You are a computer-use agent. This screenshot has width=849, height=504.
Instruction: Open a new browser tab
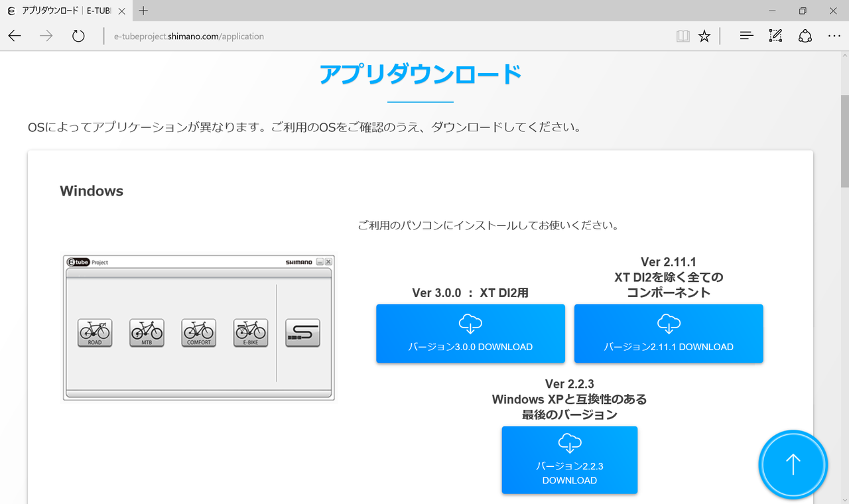point(143,11)
